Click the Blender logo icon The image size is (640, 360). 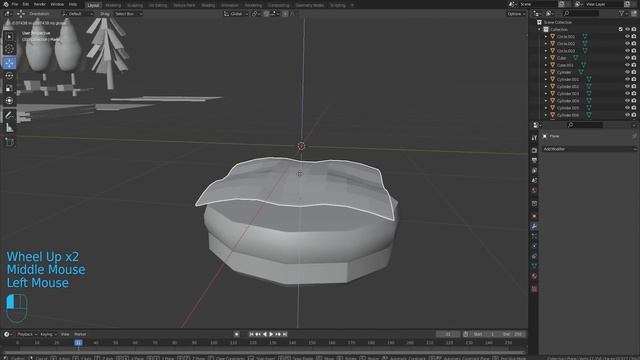coord(5,4)
